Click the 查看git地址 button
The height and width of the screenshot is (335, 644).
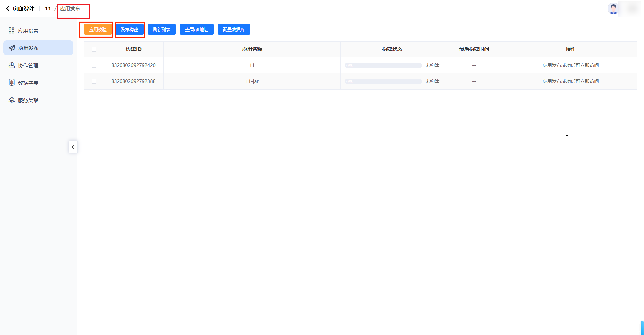pyautogui.click(x=197, y=30)
